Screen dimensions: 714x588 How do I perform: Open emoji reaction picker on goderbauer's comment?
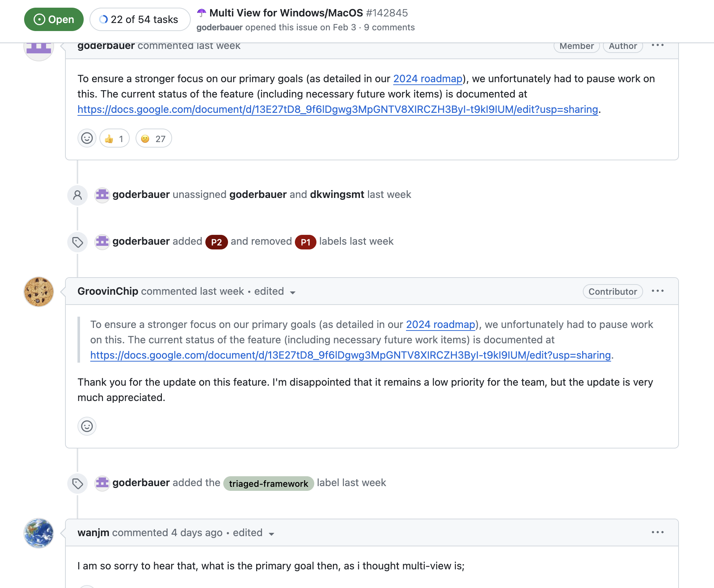pyautogui.click(x=87, y=138)
